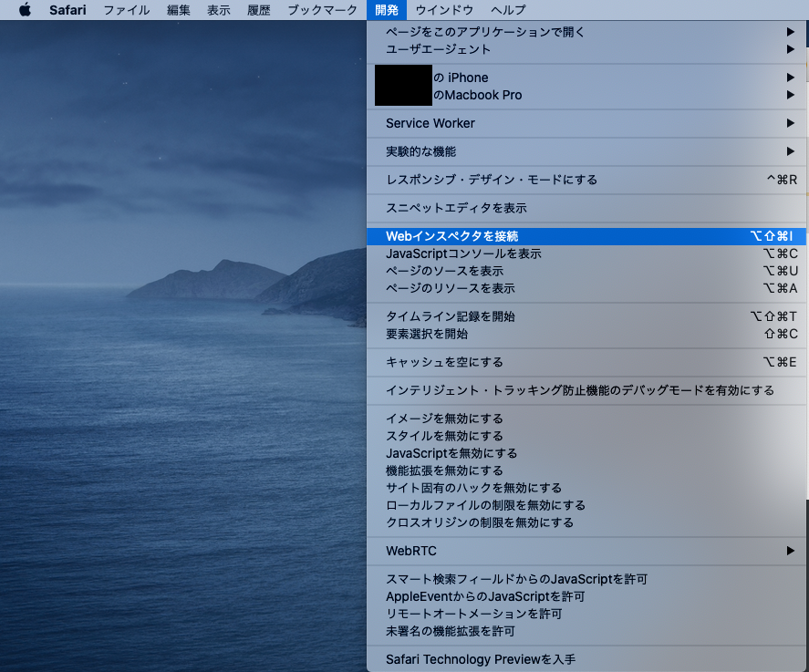Close the 開発 menu in menu bar

pyautogui.click(x=387, y=10)
